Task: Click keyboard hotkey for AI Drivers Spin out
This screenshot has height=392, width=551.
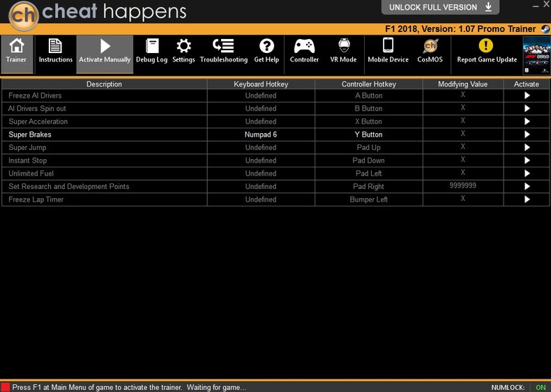Action: coord(261,108)
